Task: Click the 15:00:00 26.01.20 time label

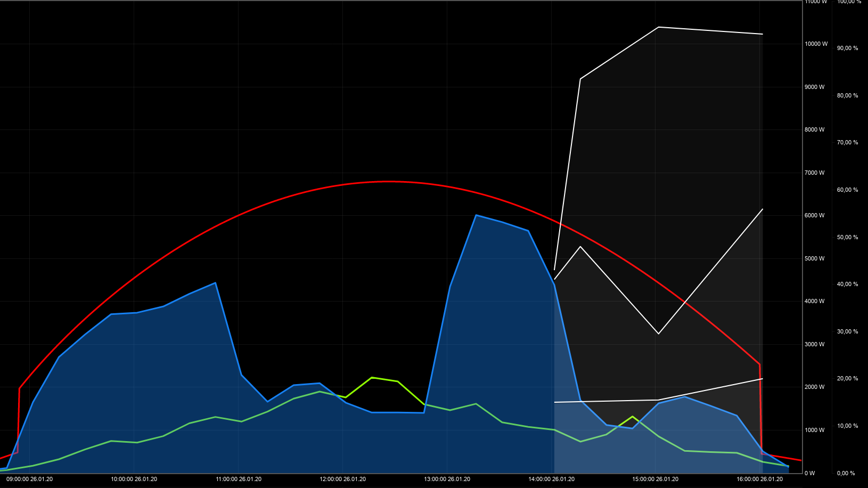Action: click(656, 479)
